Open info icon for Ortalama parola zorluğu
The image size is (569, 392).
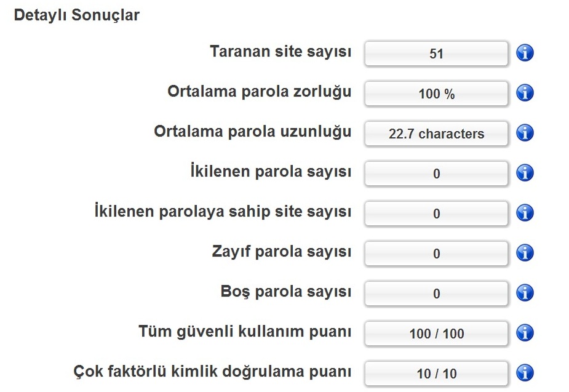coord(525,93)
